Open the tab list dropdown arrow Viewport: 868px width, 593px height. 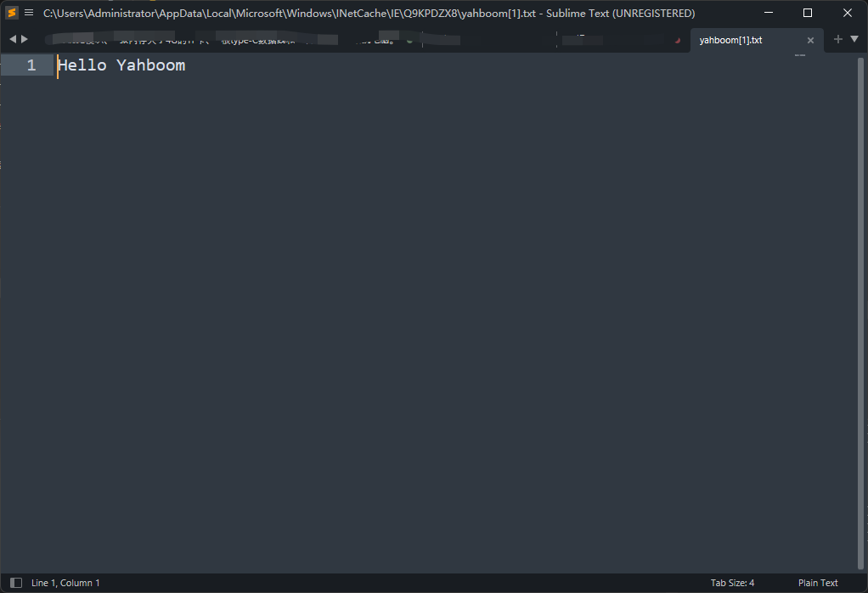click(x=854, y=39)
